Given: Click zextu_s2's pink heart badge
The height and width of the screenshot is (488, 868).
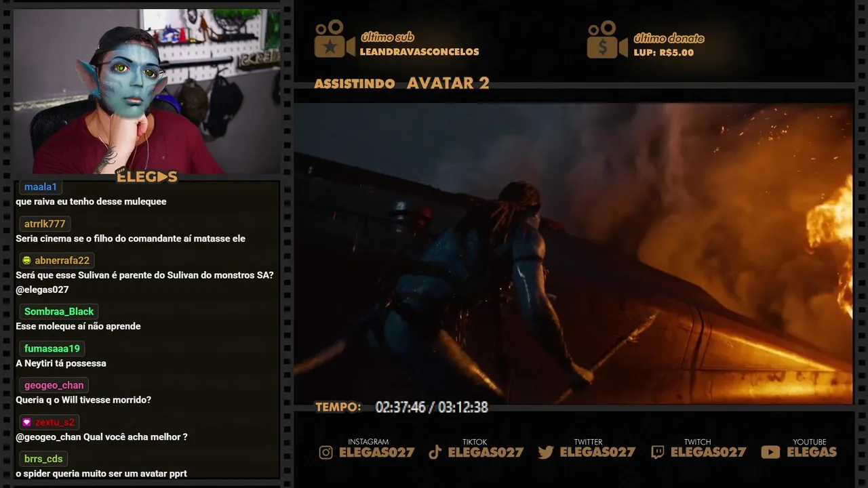Looking at the screenshot, I should (26, 422).
